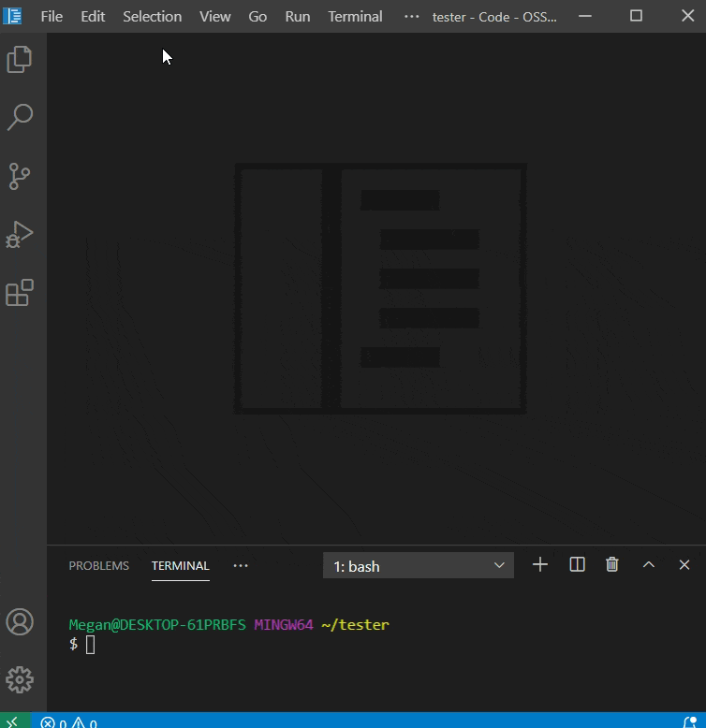This screenshot has width=706, height=728.
Task: Open the Source Control view
Action: [x=20, y=176]
